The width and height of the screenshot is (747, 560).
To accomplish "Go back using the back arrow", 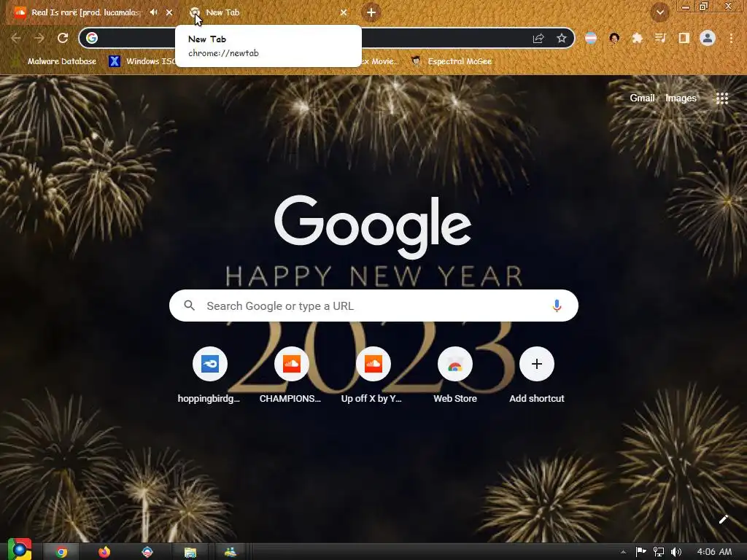I will [16, 38].
